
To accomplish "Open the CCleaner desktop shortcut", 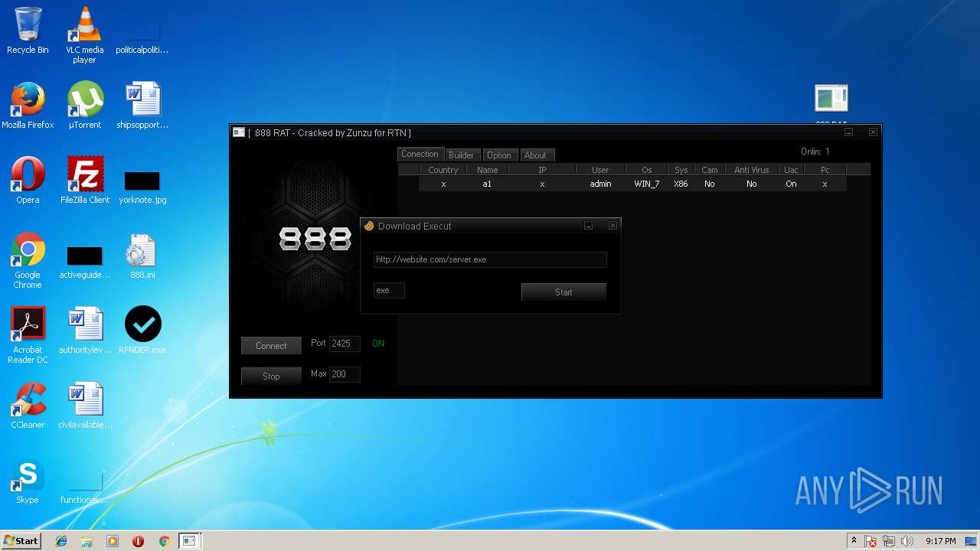I will (28, 406).
